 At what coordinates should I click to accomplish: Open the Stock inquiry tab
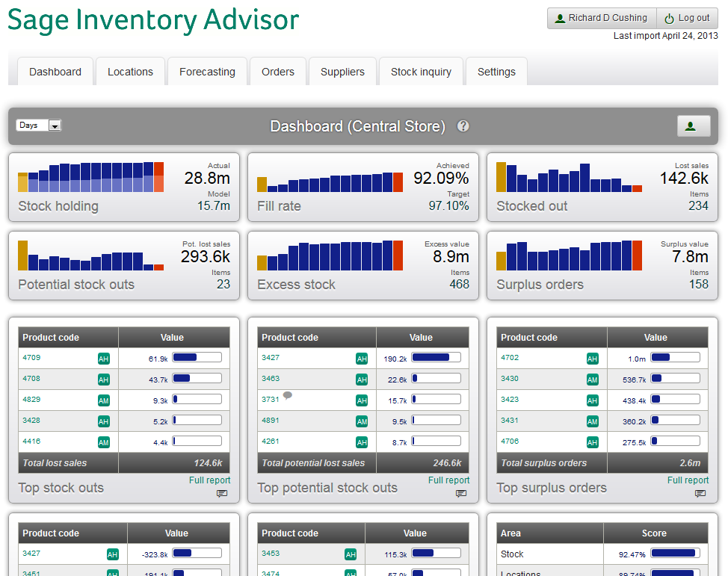point(421,72)
